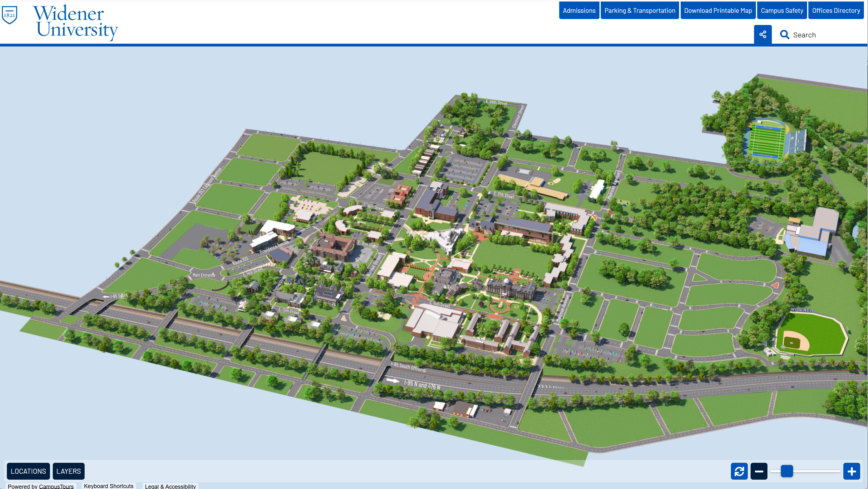The width and height of the screenshot is (868, 489).
Task: Click the E. 13th Street label
Action: [289, 311]
